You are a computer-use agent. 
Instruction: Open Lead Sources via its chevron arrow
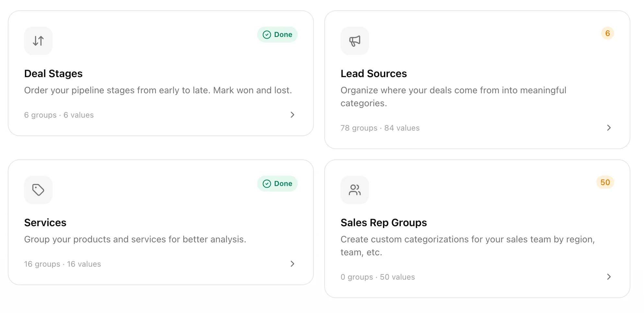click(x=609, y=128)
